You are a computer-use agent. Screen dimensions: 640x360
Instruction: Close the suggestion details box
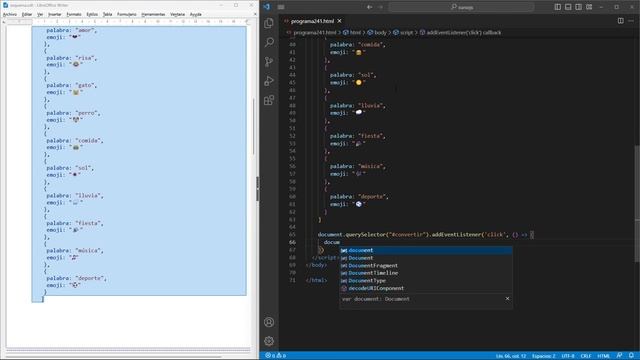click(507, 299)
